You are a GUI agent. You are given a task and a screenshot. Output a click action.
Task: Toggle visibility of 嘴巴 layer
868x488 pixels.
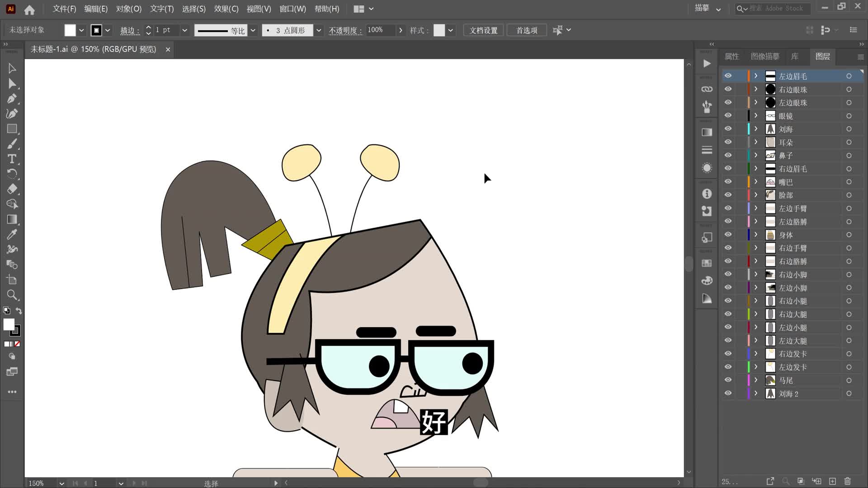(728, 182)
